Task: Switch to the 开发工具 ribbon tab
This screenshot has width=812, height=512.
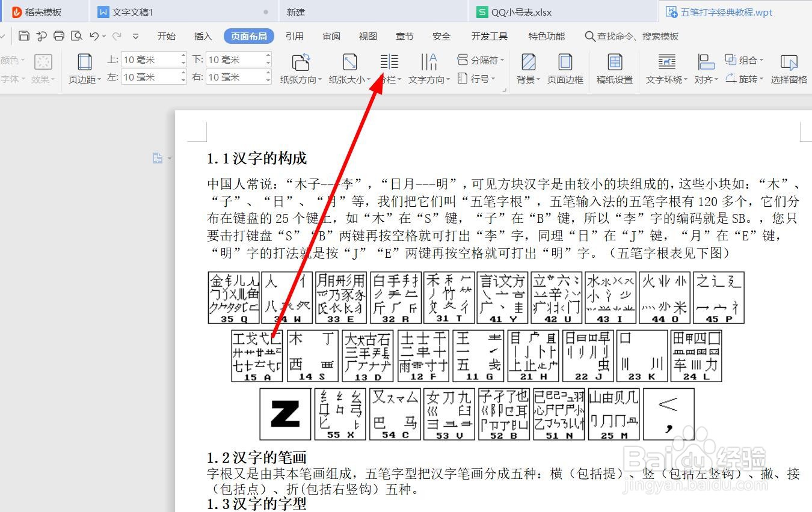Action: (x=488, y=36)
